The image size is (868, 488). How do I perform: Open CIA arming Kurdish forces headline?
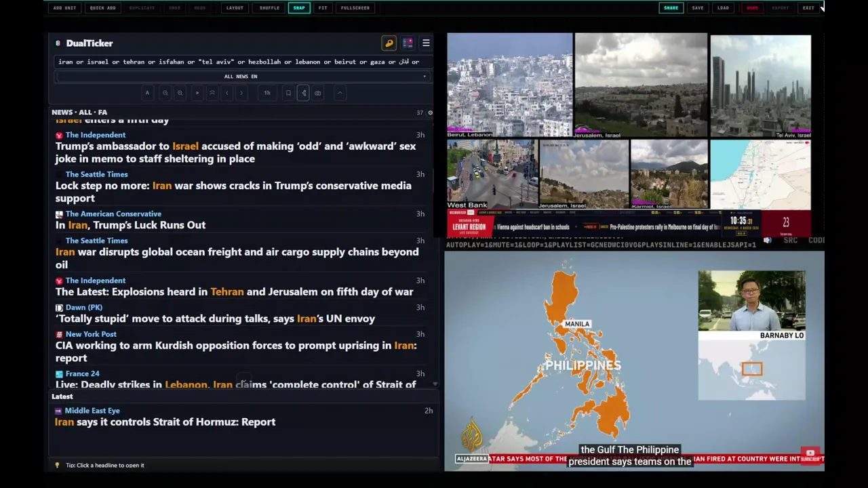pos(236,352)
